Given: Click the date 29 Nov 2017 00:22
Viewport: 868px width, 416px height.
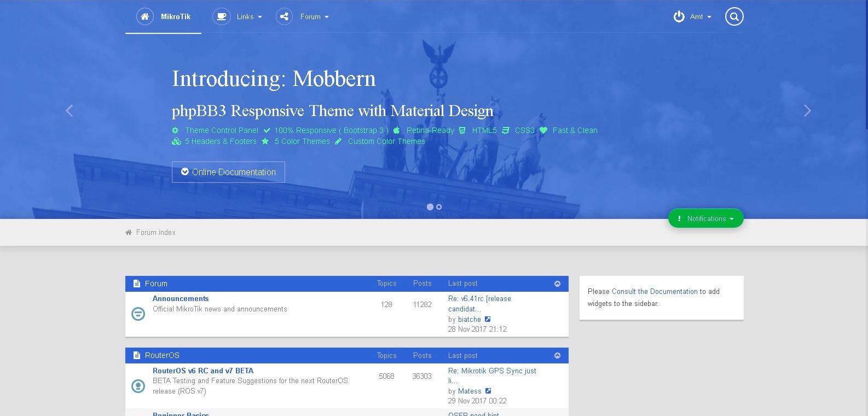Looking at the screenshot, I should (x=477, y=401).
